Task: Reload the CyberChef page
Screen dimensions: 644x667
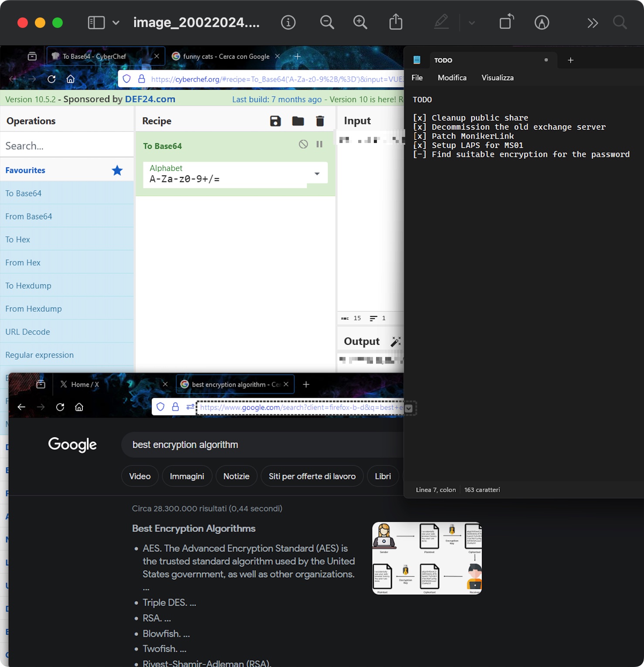Action: coord(51,79)
